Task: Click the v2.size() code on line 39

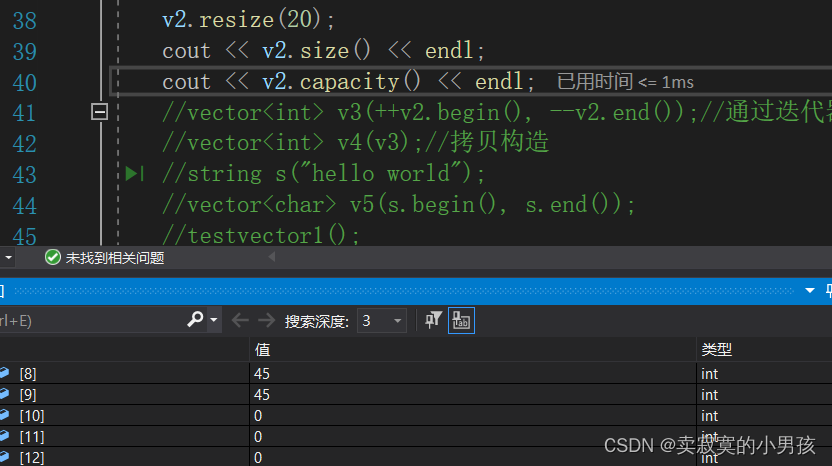Action: point(316,51)
